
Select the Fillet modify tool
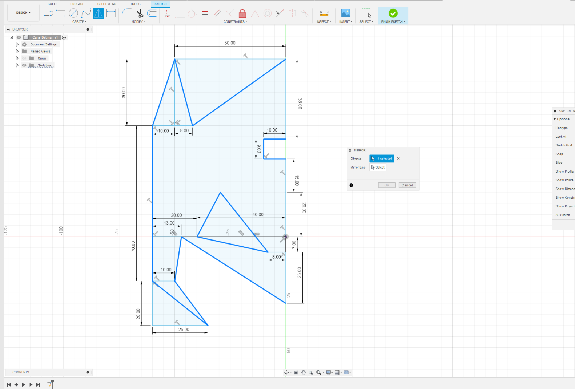click(x=126, y=13)
